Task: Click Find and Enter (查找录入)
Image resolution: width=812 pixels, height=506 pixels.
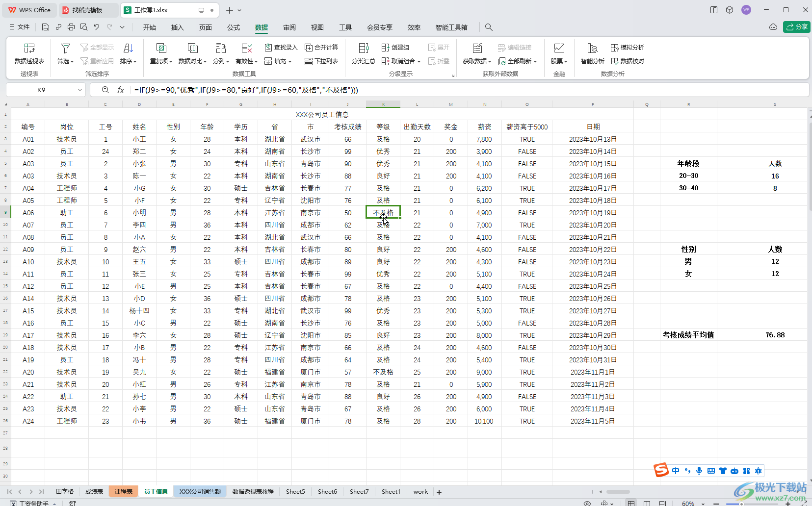Action: tap(281, 48)
